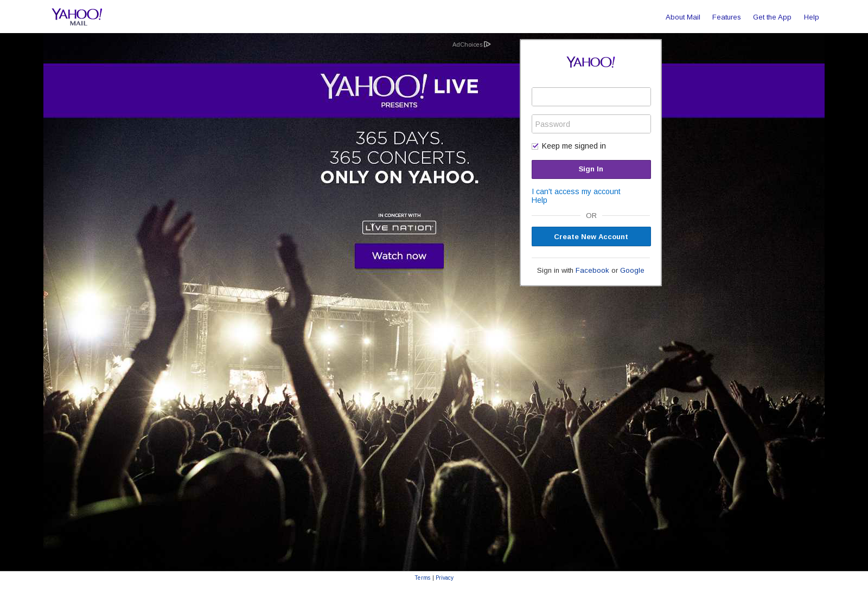Open I can't access my account link
This screenshot has width=868, height=590.
[x=576, y=191]
